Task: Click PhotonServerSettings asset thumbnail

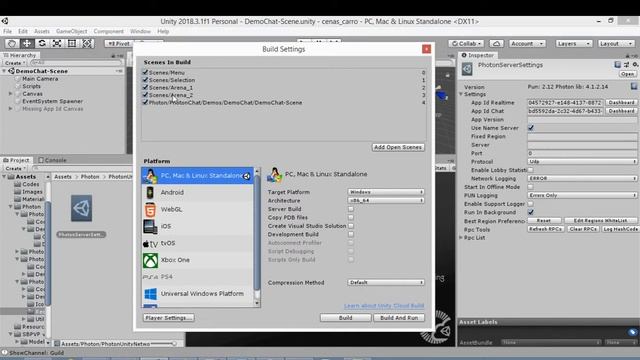Action: pyautogui.click(x=82, y=208)
